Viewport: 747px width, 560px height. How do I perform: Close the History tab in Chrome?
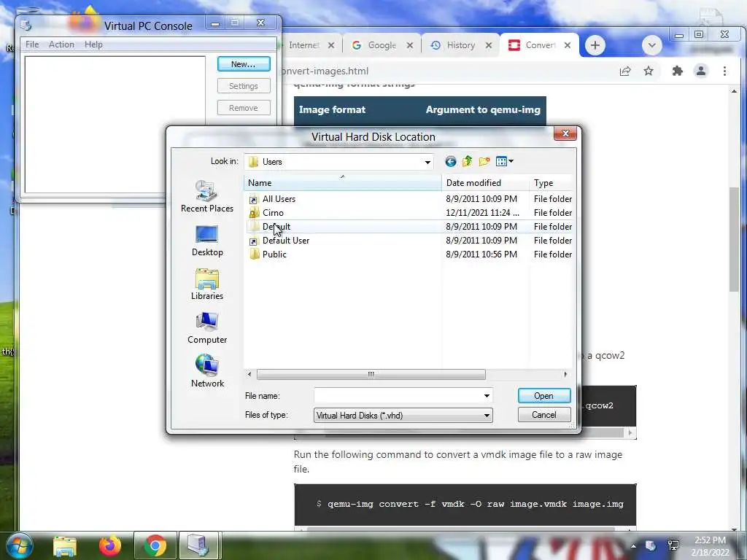pos(488,45)
